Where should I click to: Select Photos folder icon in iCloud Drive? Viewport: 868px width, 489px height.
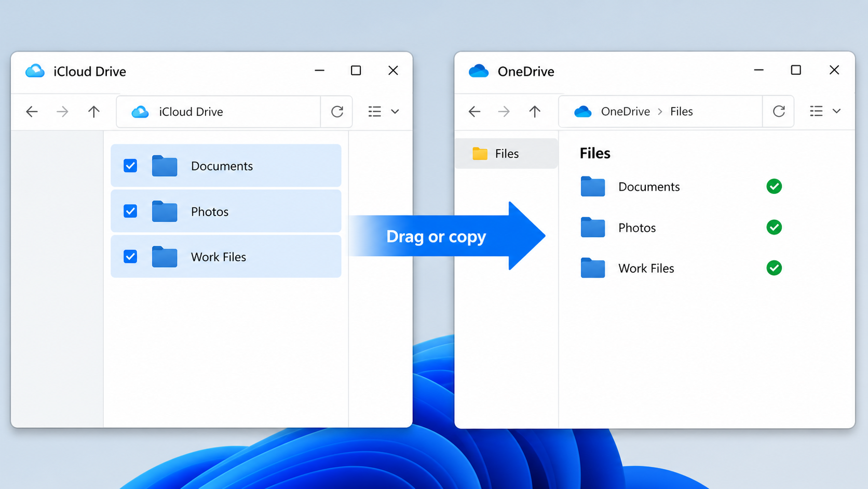165,211
